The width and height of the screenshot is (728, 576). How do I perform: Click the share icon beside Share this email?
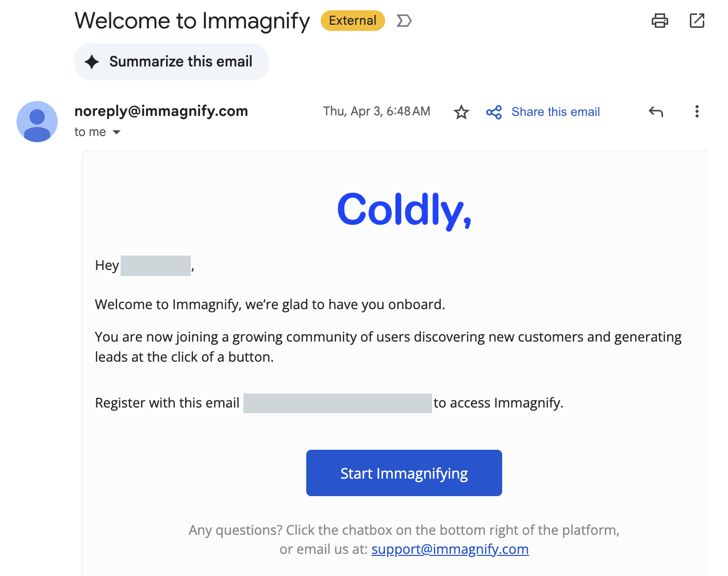[493, 112]
